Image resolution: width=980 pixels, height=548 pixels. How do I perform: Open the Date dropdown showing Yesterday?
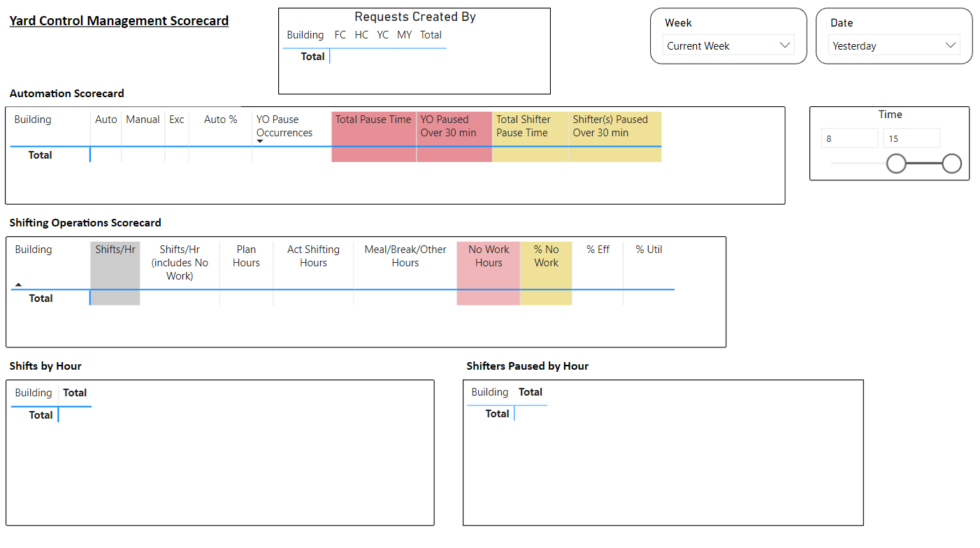click(x=894, y=45)
